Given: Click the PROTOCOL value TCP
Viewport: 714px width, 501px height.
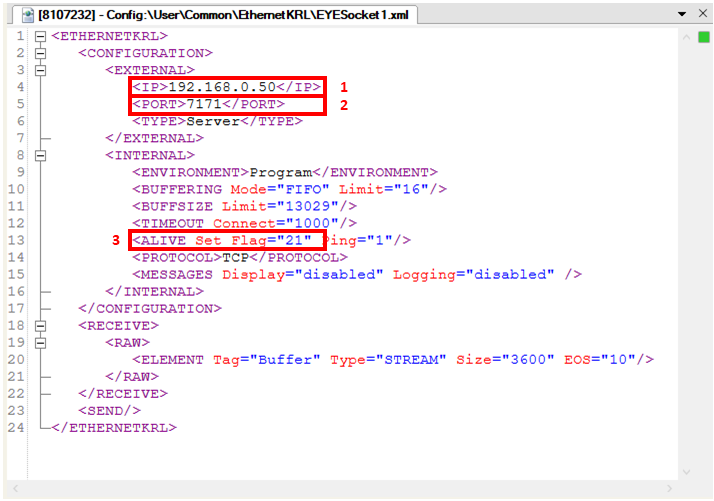Looking at the screenshot, I should [x=235, y=258].
